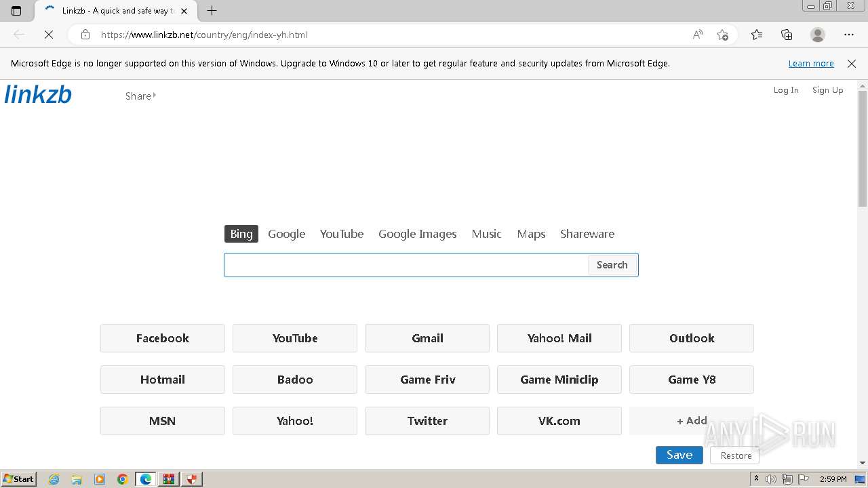Image resolution: width=868 pixels, height=488 pixels.
Task: Open the Log In page
Action: tap(786, 90)
